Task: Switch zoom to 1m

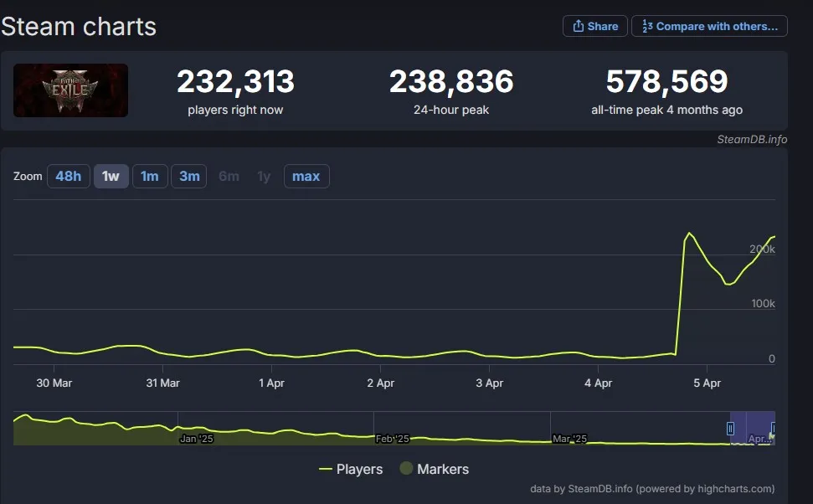Action: (150, 177)
